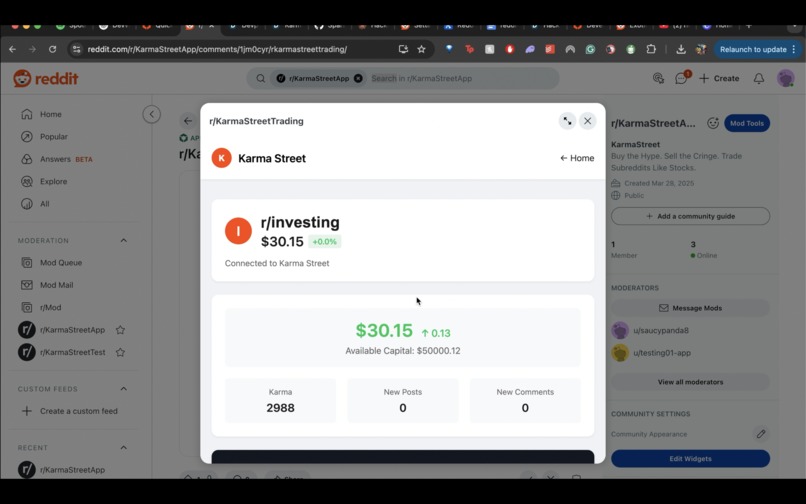Image resolution: width=806 pixels, height=504 pixels.
Task: Favorite r/KarmaStreetApp with star icon
Action: click(120, 330)
